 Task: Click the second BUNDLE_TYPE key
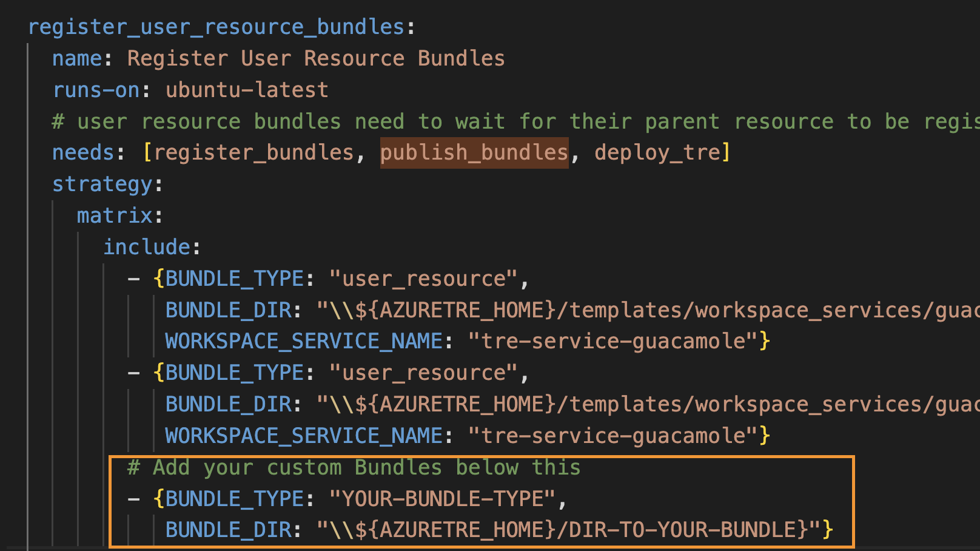click(234, 372)
